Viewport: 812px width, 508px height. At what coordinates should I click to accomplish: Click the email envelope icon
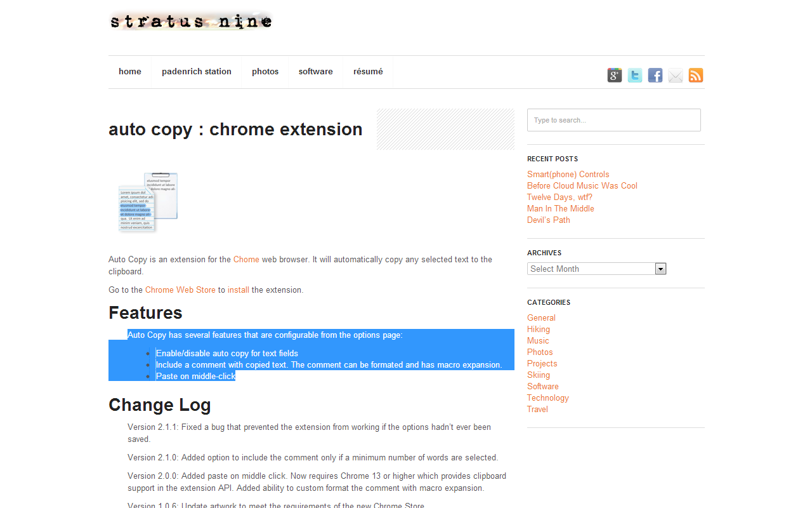675,75
